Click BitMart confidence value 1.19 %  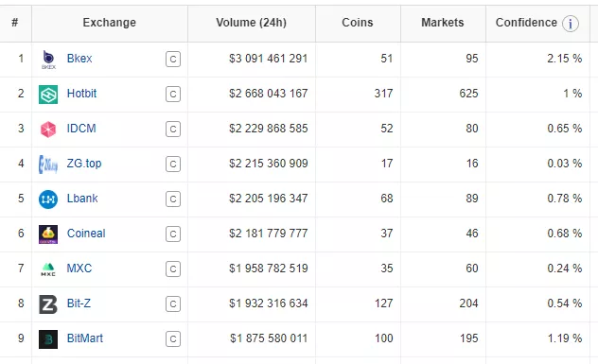click(x=565, y=338)
